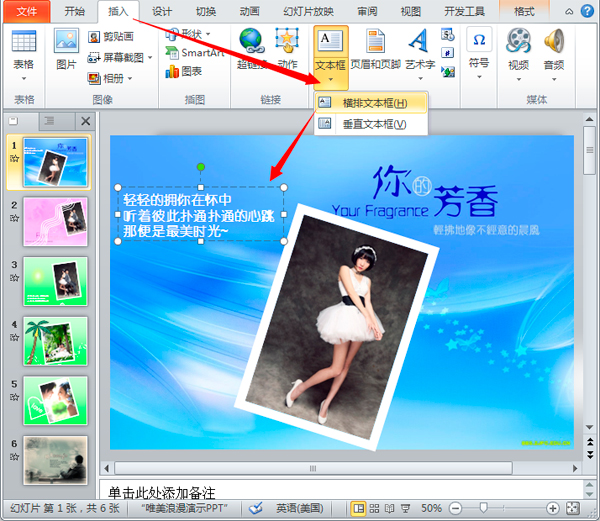This screenshot has width=600, height=521.
Task: Expand the Screenshot (屏幕截图) dropdown arrow
Action: (150, 58)
